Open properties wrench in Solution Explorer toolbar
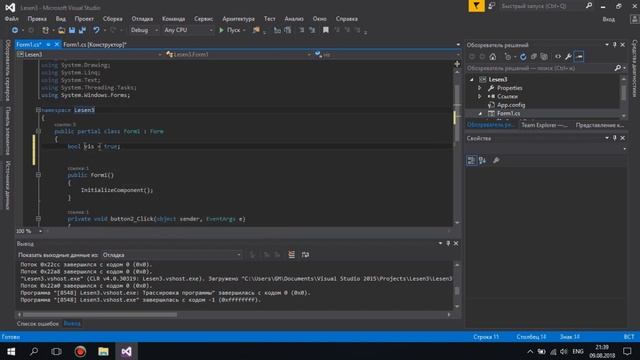640x360 pixels. [x=568, y=57]
